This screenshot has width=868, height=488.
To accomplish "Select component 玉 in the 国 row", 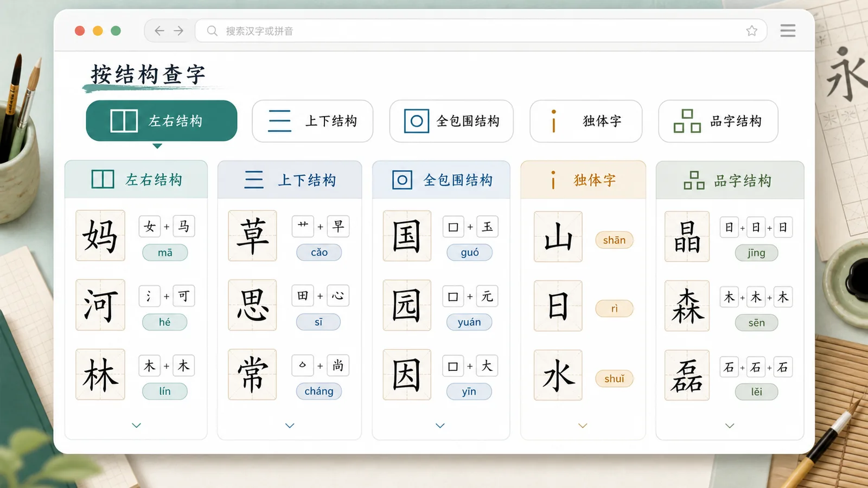I will (x=487, y=227).
